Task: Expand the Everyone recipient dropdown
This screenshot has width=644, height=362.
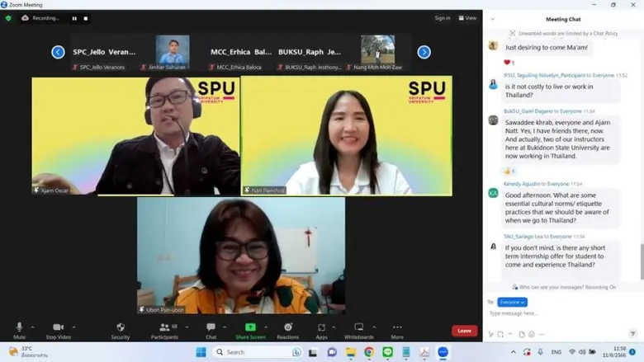Action: tap(512, 302)
